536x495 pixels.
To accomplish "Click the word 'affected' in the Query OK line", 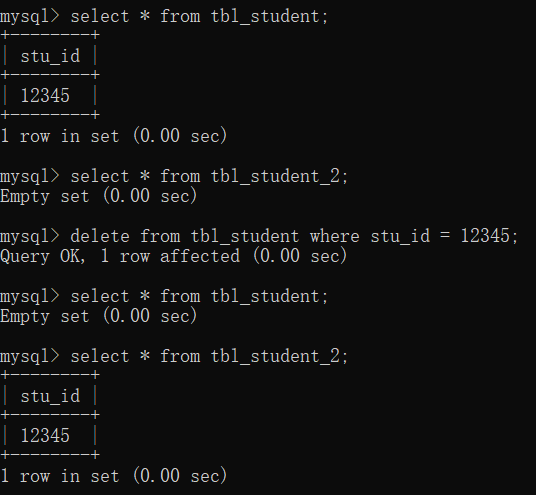I will 200,256.
